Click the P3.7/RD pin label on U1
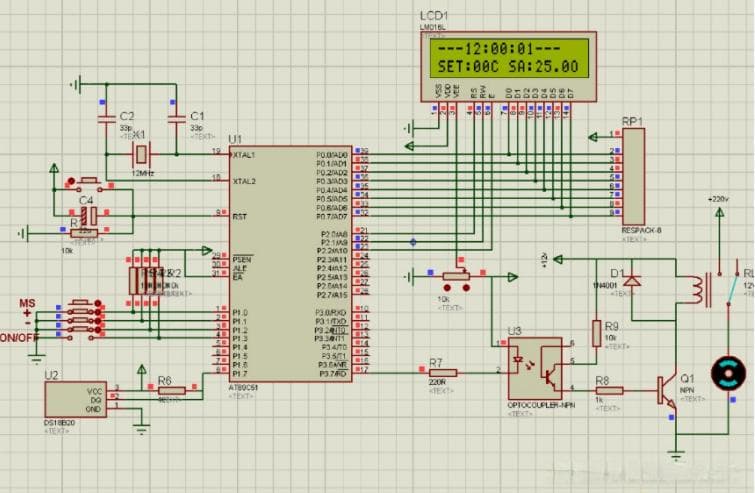 (331, 374)
